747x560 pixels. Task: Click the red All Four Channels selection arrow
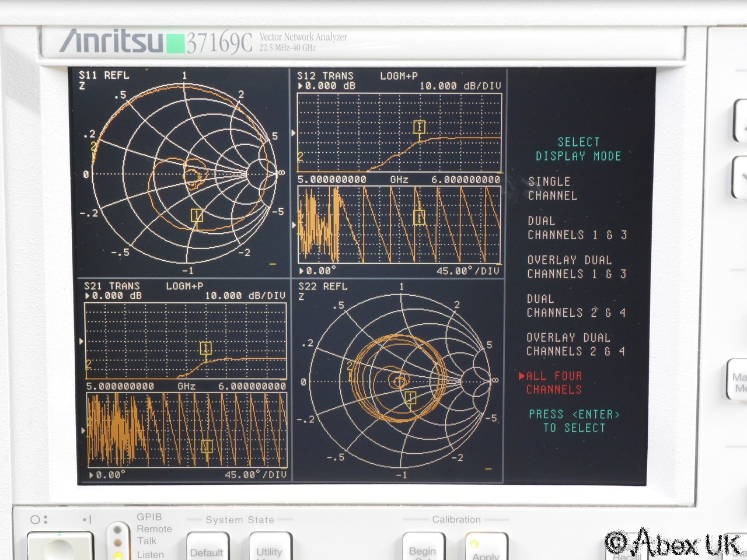point(522,376)
